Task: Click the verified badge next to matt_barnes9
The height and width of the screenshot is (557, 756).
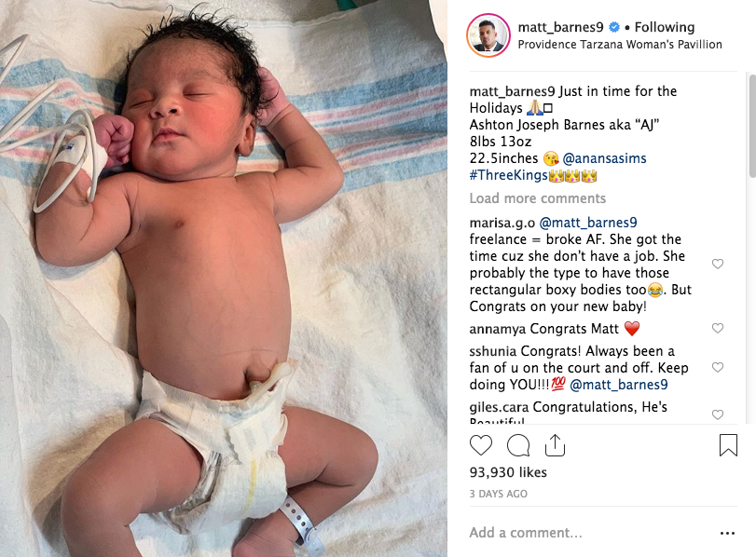Action: click(614, 27)
